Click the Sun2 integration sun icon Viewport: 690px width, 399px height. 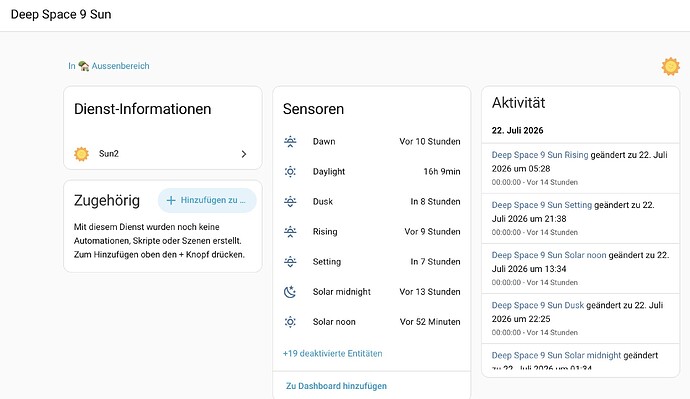[x=81, y=154]
